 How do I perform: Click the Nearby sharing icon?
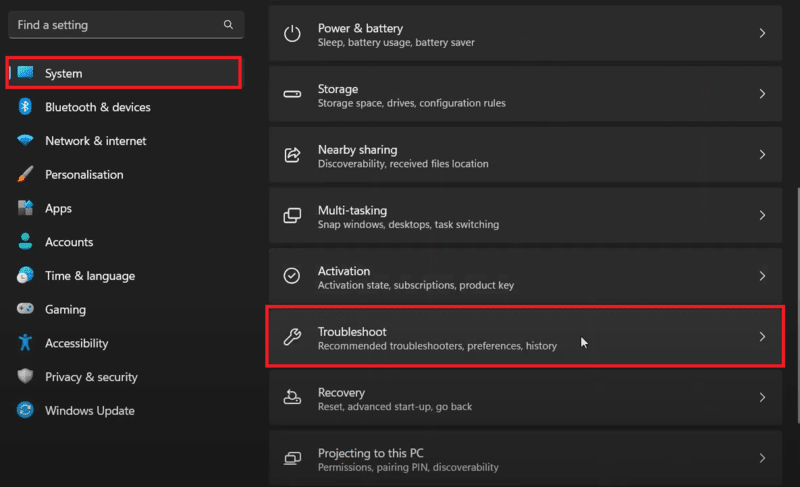pyautogui.click(x=292, y=155)
